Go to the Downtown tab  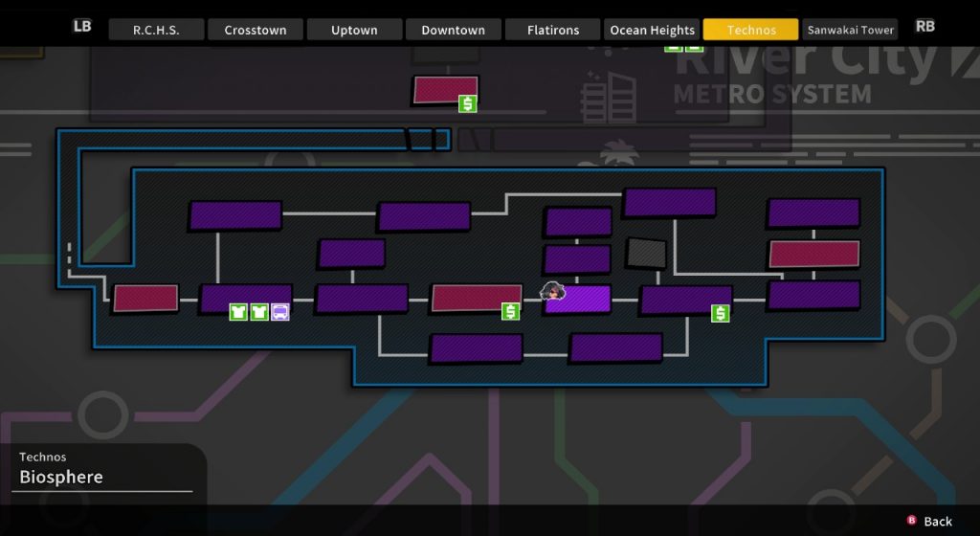(453, 30)
